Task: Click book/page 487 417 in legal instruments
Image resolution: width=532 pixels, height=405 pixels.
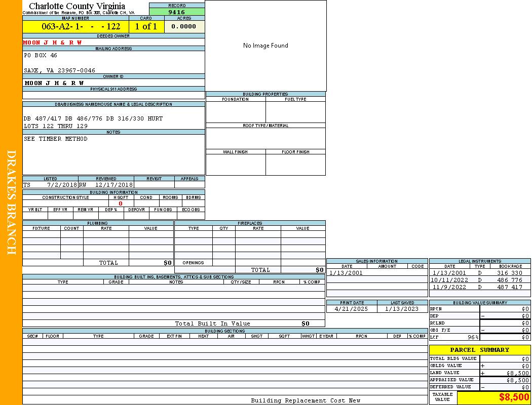Action: click(509, 287)
